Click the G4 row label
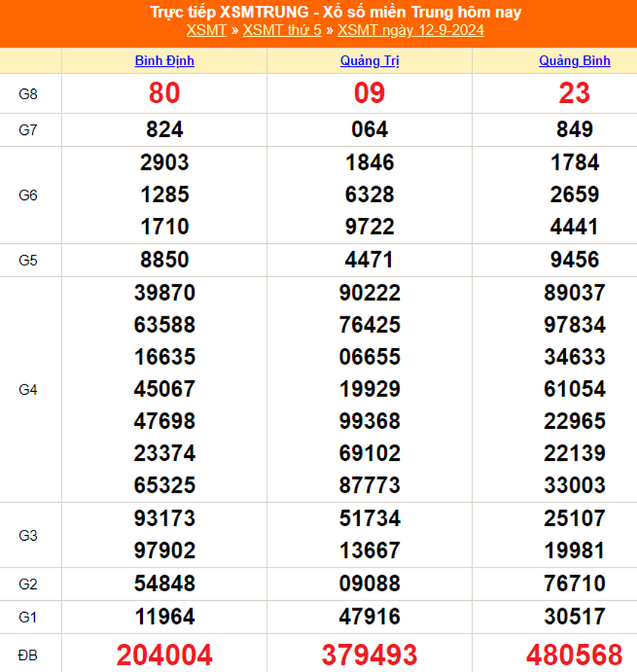 (x=28, y=389)
